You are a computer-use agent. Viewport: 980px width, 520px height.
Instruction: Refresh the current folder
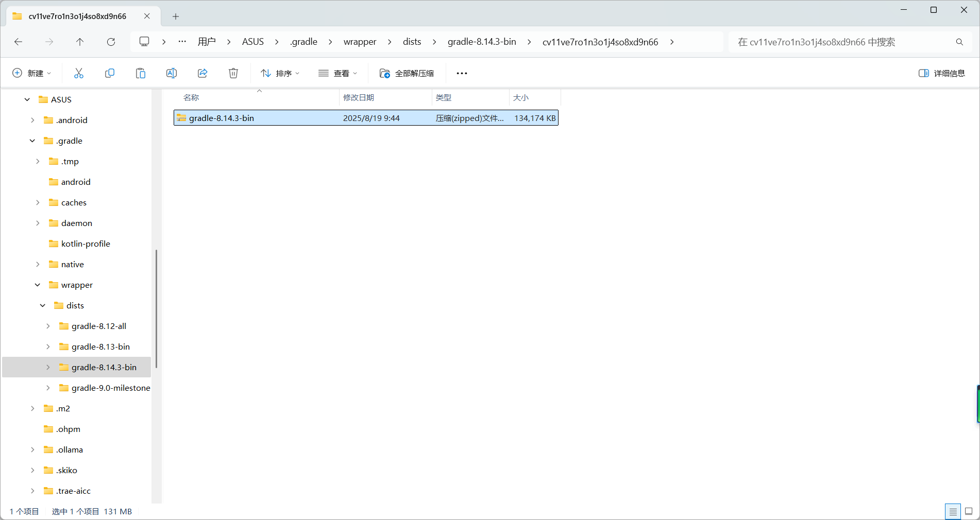(x=111, y=42)
